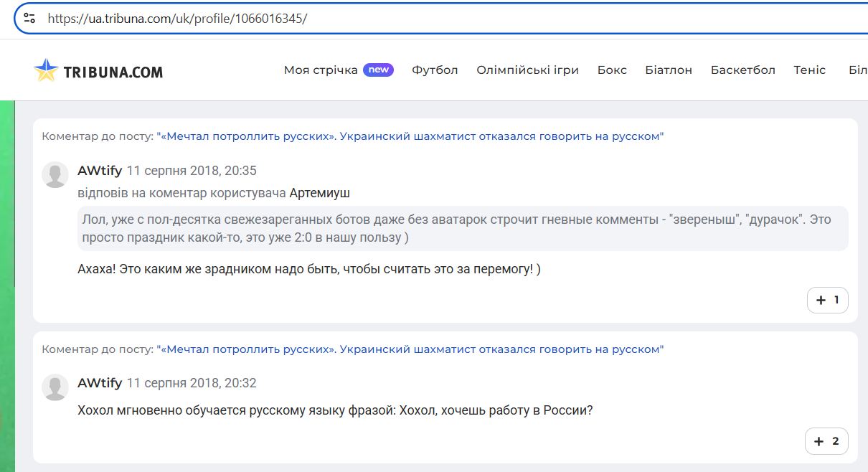Click the AWtify username at 20:32
This screenshot has width=868, height=472.
(100, 383)
